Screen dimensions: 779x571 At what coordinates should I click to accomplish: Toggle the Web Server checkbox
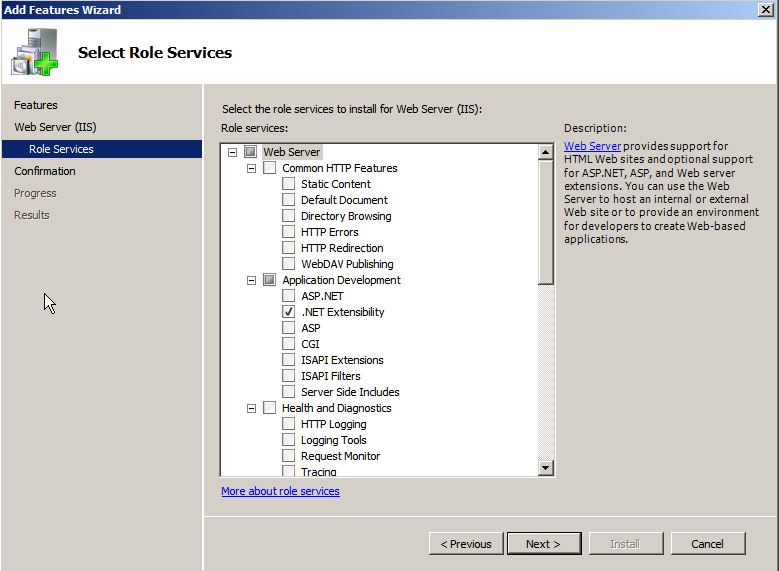coord(250,152)
